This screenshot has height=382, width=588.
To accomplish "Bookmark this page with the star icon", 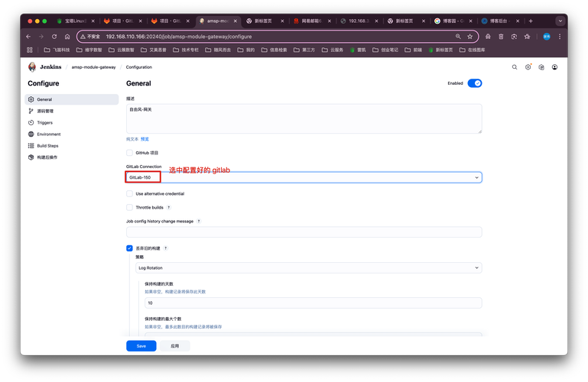I will point(470,36).
